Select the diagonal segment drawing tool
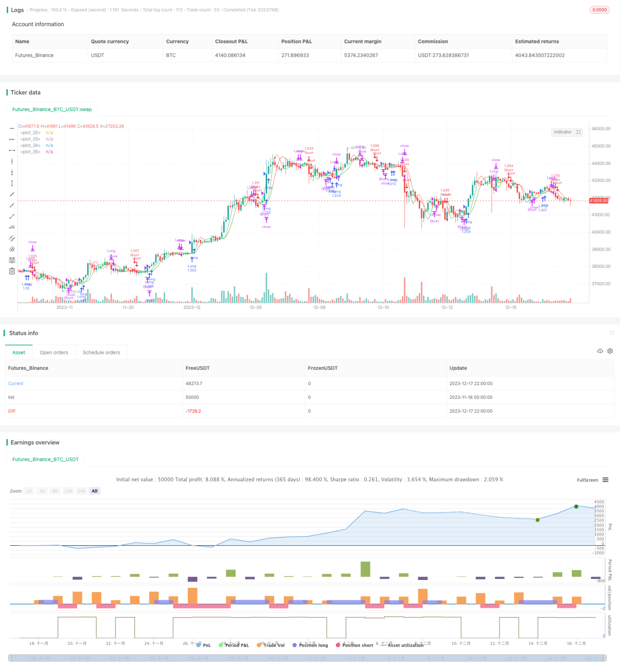This screenshot has width=620, height=672. click(x=12, y=216)
